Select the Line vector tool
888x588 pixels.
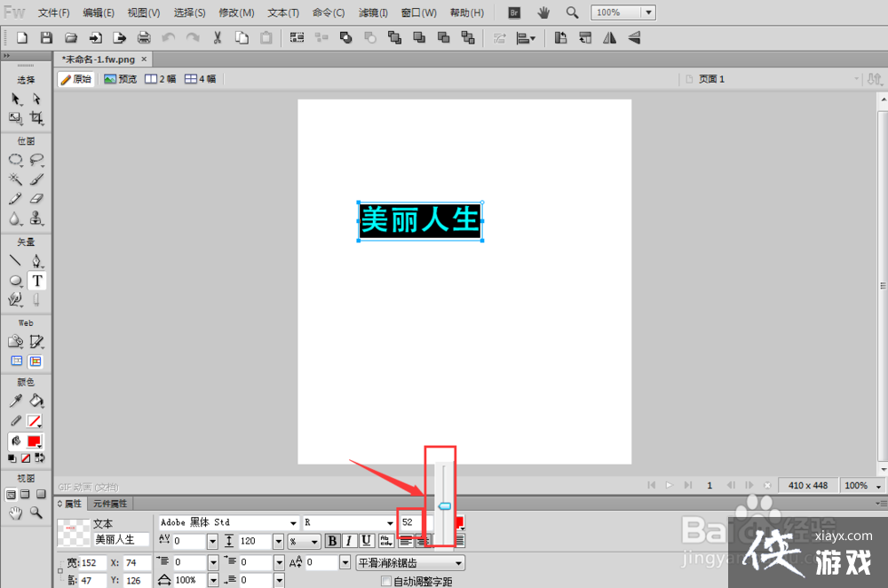tap(16, 261)
